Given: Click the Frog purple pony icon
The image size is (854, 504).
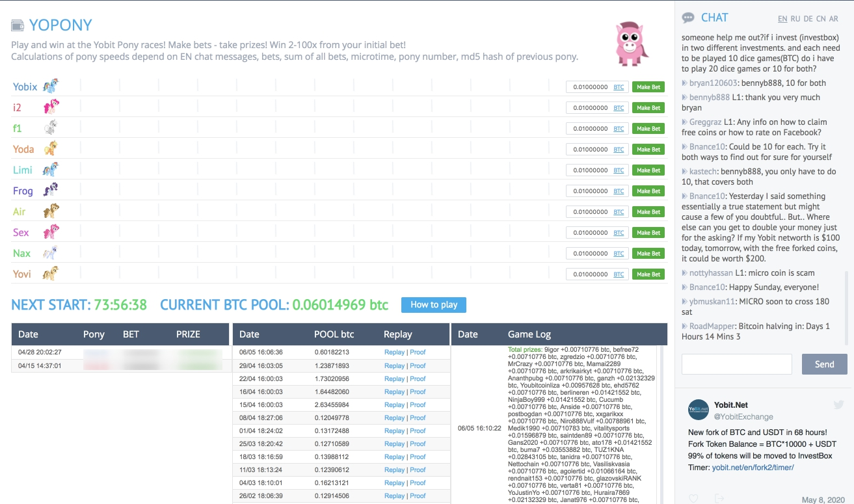Looking at the screenshot, I should click(x=50, y=190).
